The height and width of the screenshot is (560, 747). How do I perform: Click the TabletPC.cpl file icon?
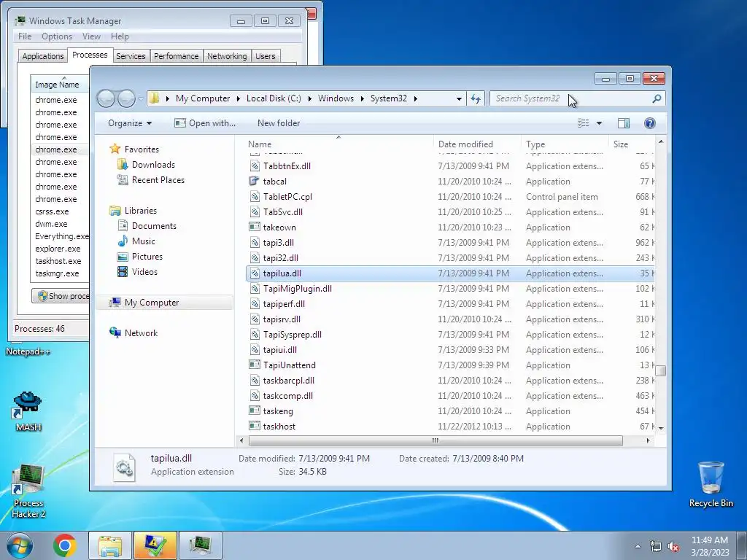[x=255, y=197]
